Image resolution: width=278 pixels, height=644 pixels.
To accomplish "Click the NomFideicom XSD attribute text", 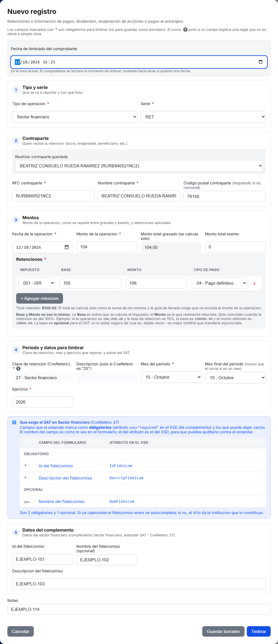I will (122, 502).
